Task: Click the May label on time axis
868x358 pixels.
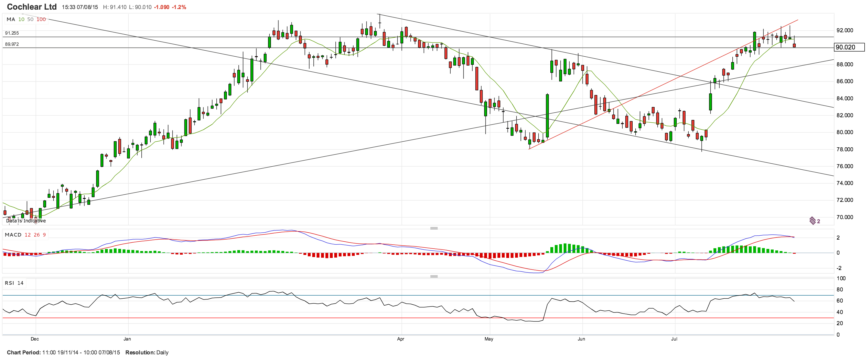Action: pos(489,339)
